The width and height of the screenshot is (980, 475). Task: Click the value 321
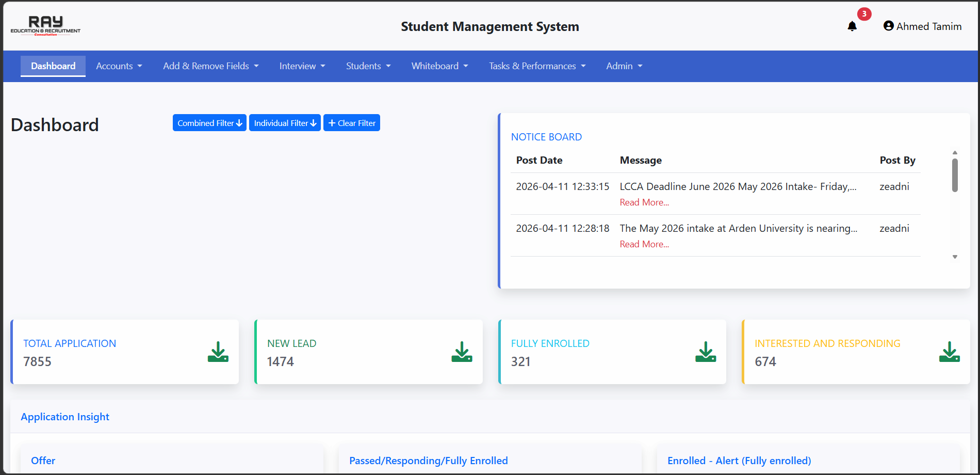coord(520,361)
